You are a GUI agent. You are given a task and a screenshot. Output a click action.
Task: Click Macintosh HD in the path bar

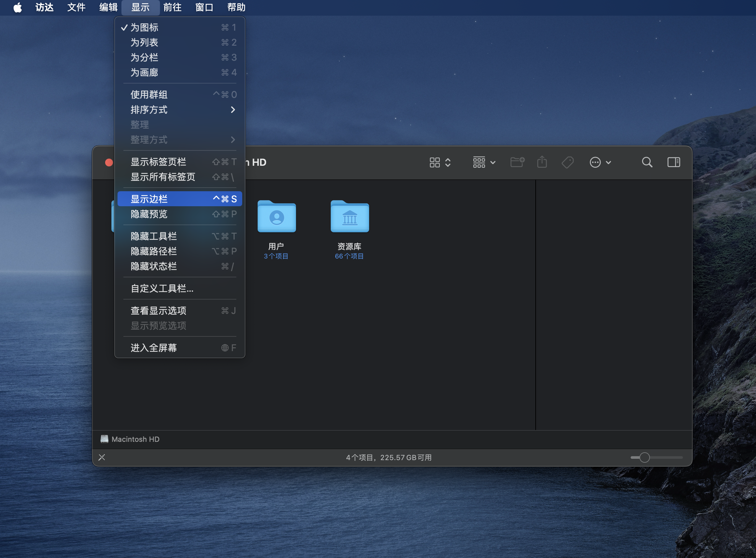point(135,439)
